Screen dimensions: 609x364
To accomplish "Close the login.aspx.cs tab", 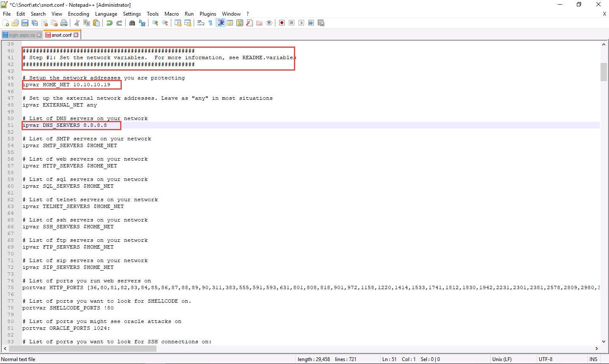I will (x=39, y=35).
